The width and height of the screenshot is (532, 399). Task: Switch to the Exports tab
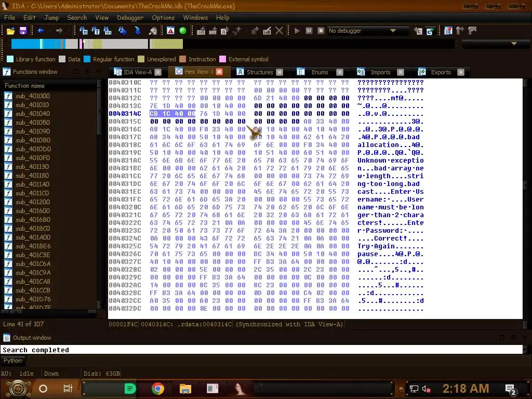click(x=441, y=72)
